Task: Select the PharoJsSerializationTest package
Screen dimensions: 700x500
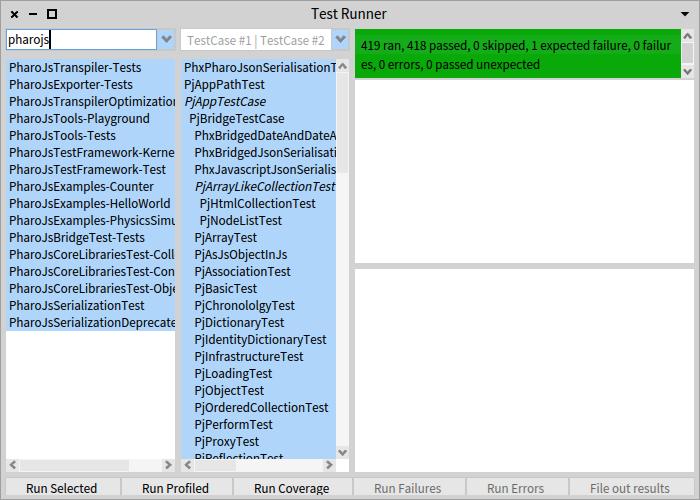Action: point(77,306)
